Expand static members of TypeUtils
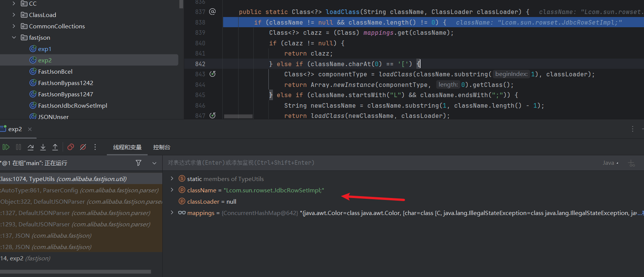This screenshot has width=644, height=277. point(172,178)
